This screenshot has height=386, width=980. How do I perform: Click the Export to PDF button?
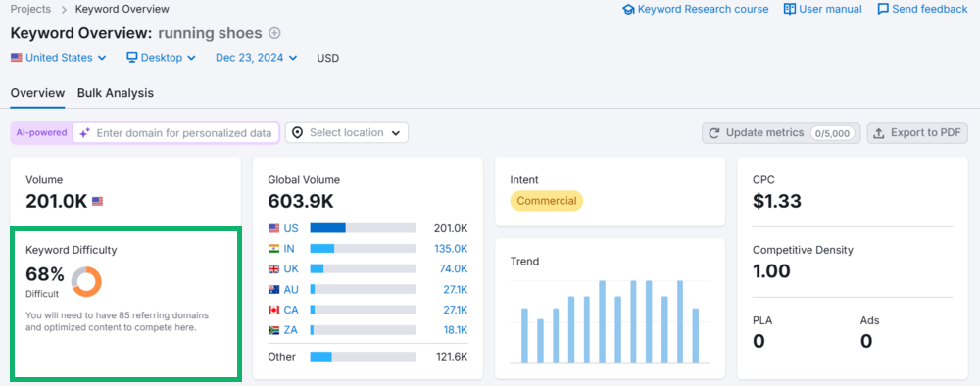click(917, 133)
